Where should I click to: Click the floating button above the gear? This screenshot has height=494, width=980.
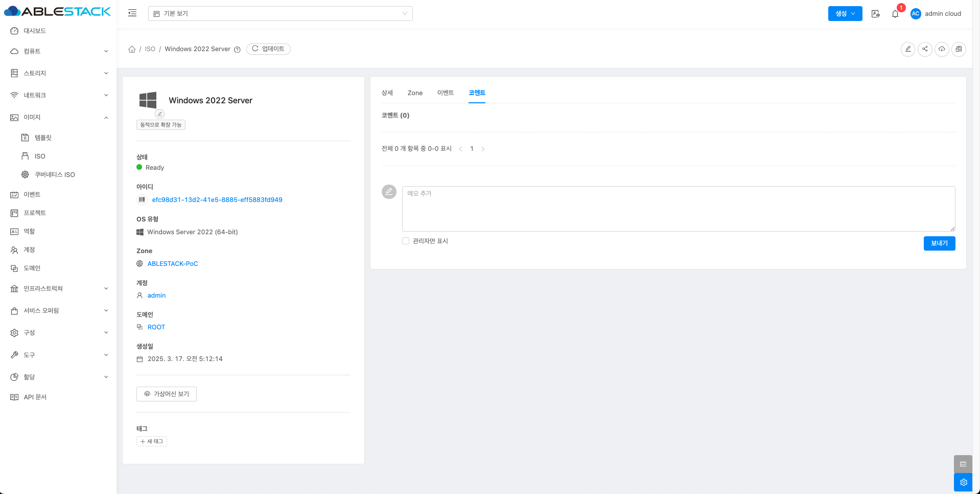(x=963, y=464)
